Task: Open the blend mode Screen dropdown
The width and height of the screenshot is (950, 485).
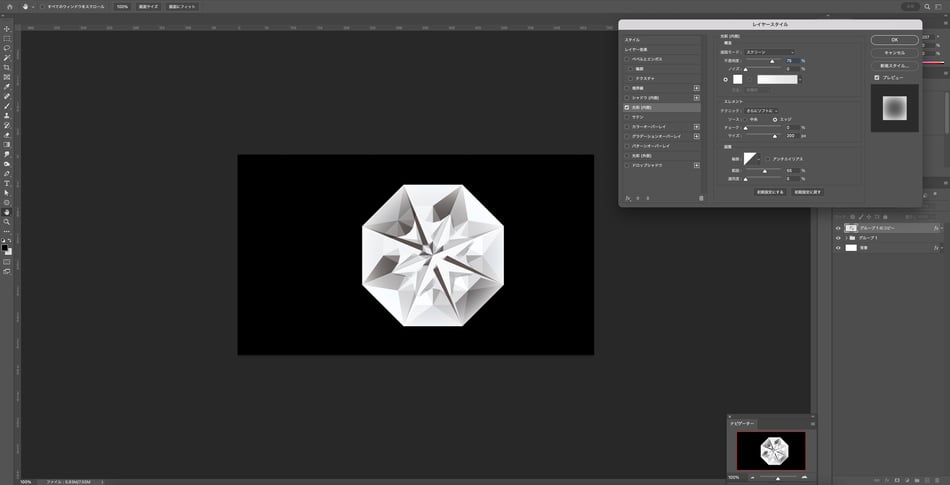Action: click(x=770, y=52)
